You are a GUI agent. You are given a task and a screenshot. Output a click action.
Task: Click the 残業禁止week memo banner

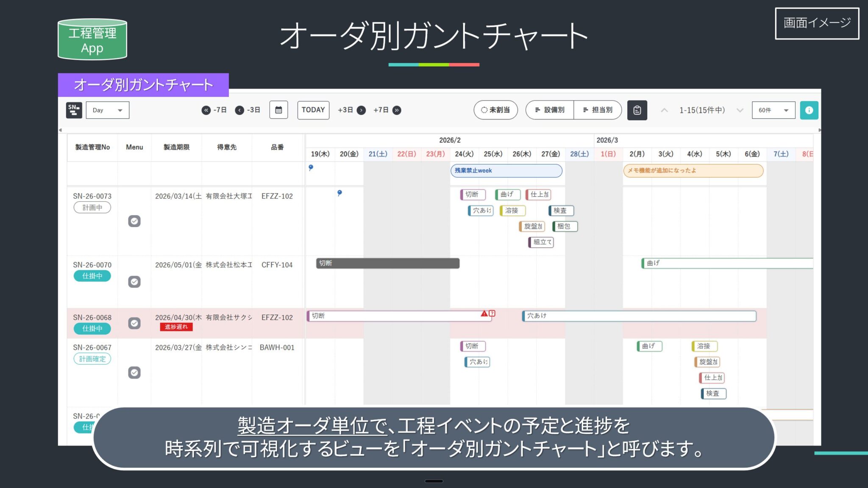coord(506,171)
